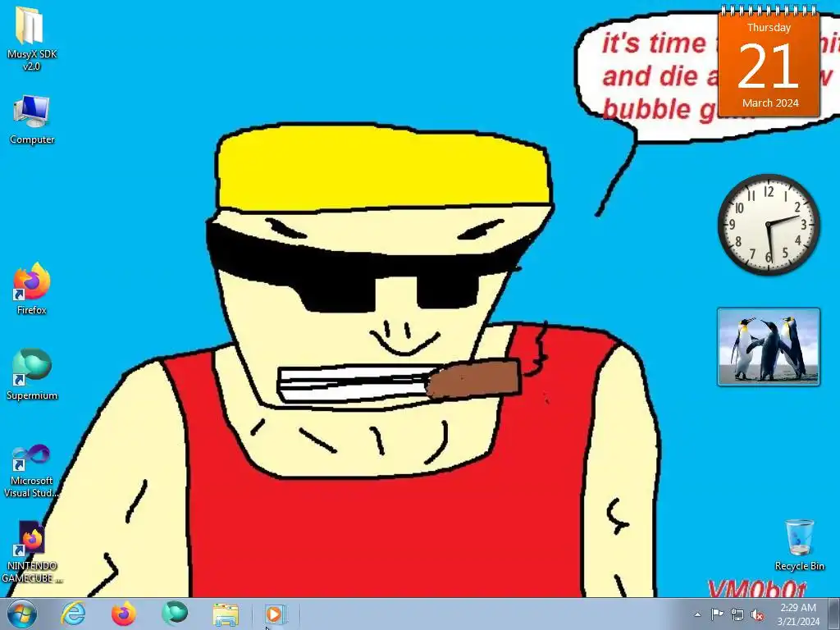This screenshot has width=840, height=630.
Task: Click the muted volume tray icon
Action: click(757, 615)
